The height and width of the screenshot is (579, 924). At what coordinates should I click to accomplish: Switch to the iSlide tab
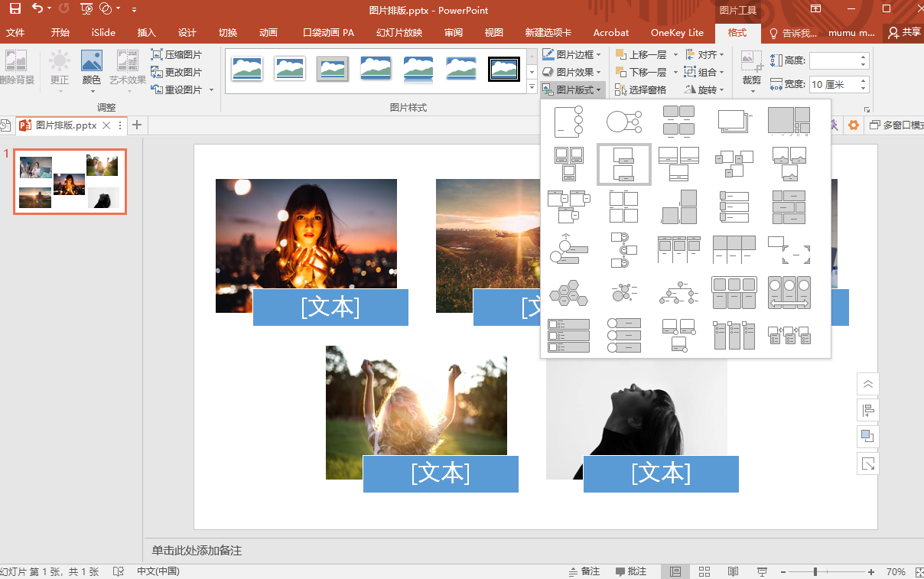pos(103,32)
